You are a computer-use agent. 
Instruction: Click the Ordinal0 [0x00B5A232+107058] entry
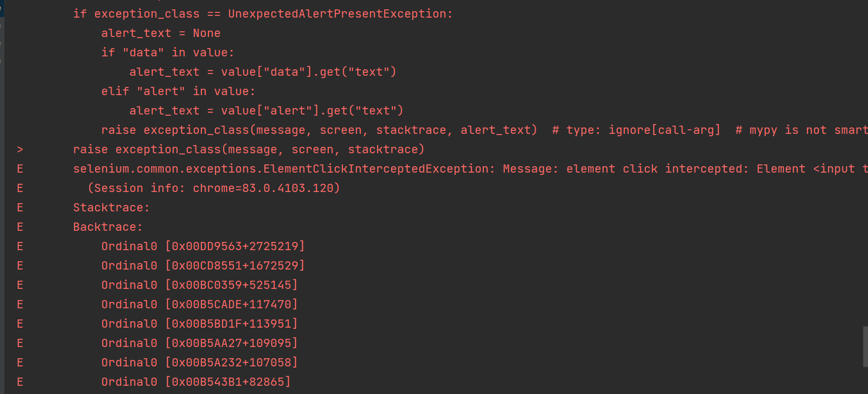point(200,362)
